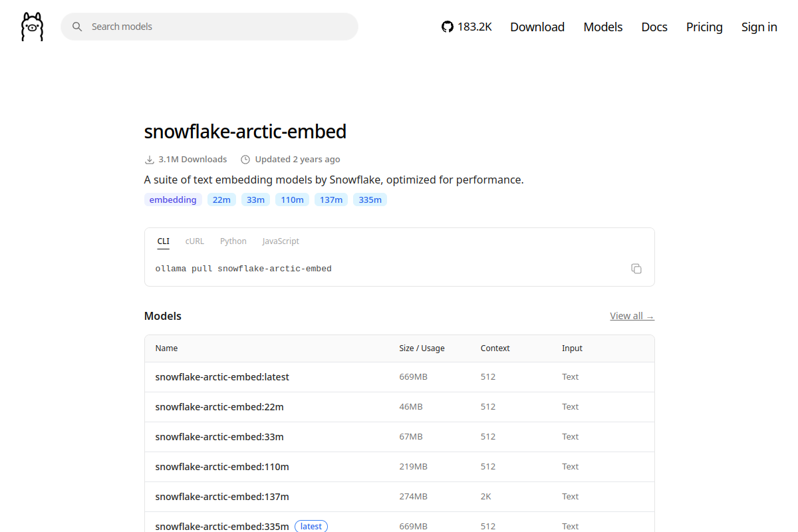The height and width of the screenshot is (532, 798).
Task: Open GitHub link showing 183.2K stars
Action: 467,27
